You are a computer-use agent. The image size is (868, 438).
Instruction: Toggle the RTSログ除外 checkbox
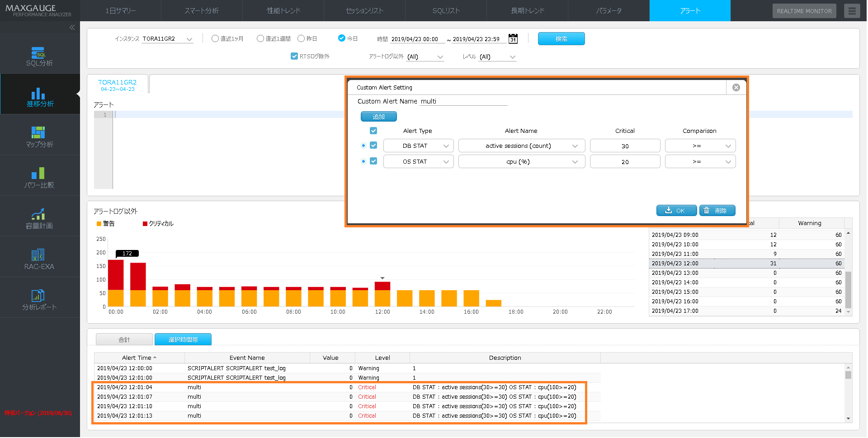click(x=294, y=56)
